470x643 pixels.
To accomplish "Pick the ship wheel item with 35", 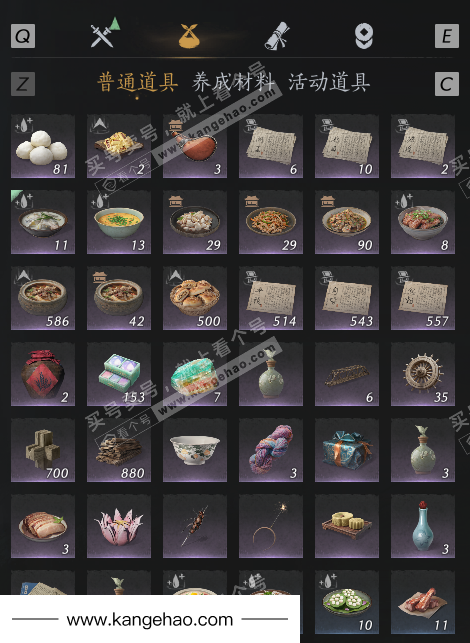I will [423, 374].
